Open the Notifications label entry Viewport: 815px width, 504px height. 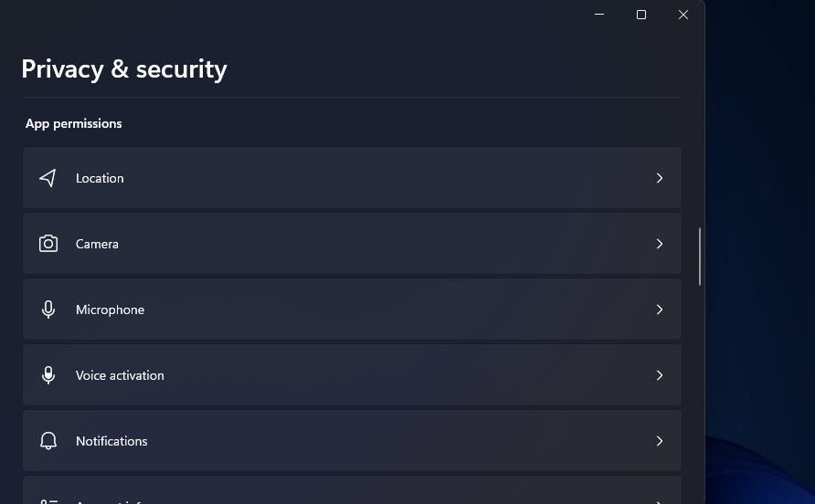[x=111, y=441]
